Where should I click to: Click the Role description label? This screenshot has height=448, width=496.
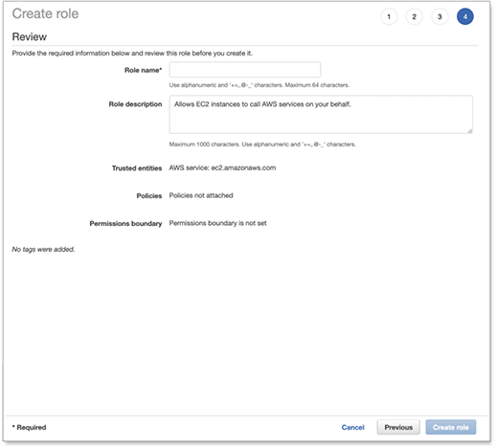coord(135,104)
